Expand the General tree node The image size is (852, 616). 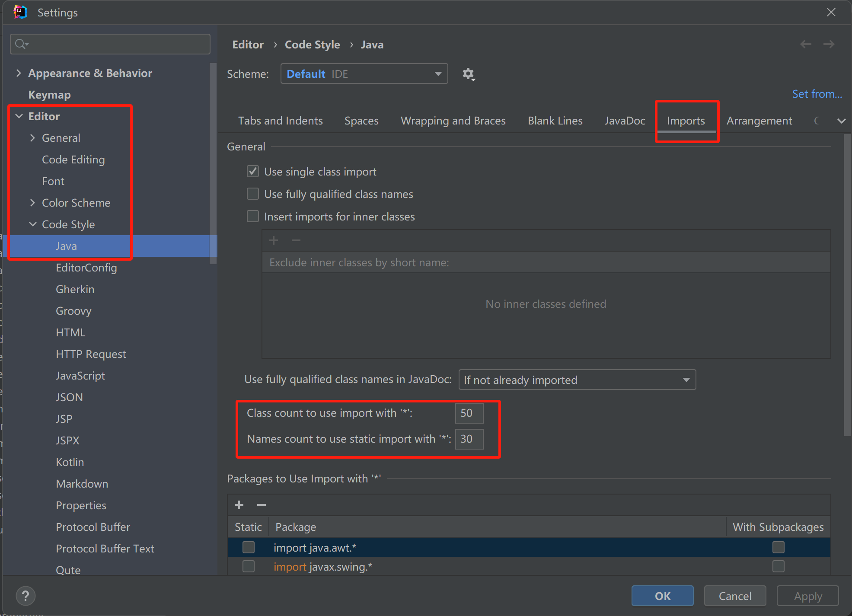coord(32,138)
